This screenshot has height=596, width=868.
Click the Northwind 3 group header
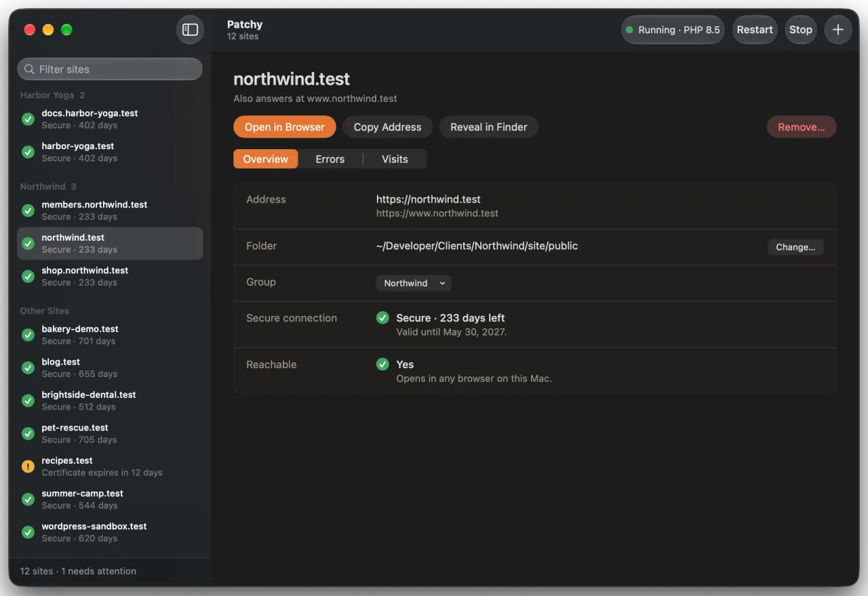pos(48,186)
